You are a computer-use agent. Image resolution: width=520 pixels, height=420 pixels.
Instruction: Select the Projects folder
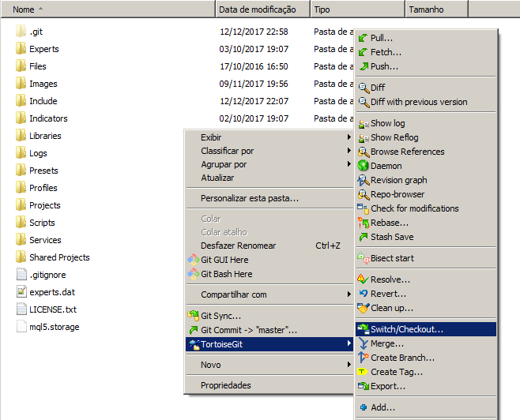[38, 205]
